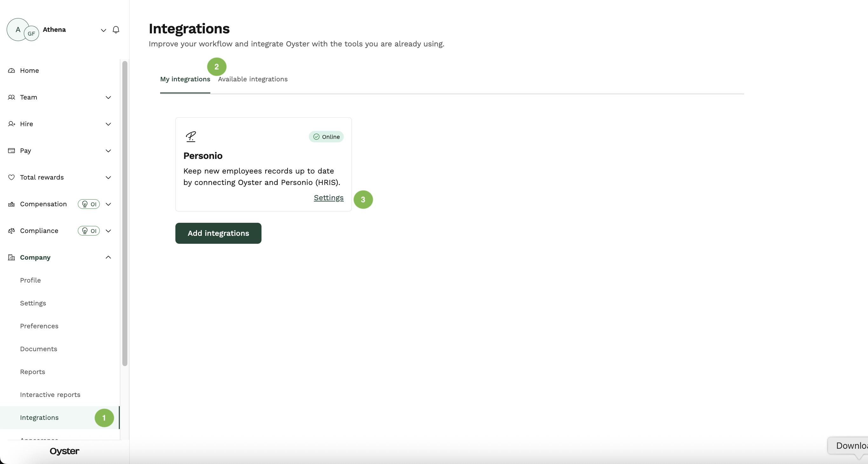Click the Total rewards sidebar label

42,177
